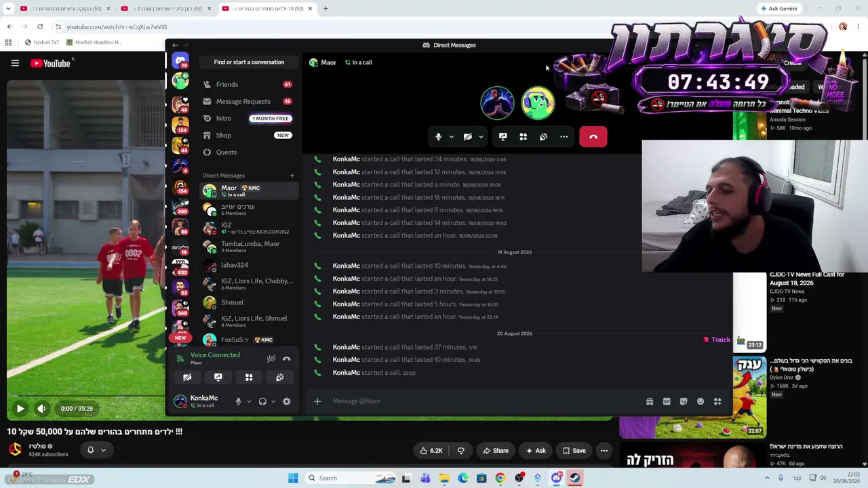868x488 pixels.
Task: Open the Friends tab in Discord
Action: [x=248, y=85]
